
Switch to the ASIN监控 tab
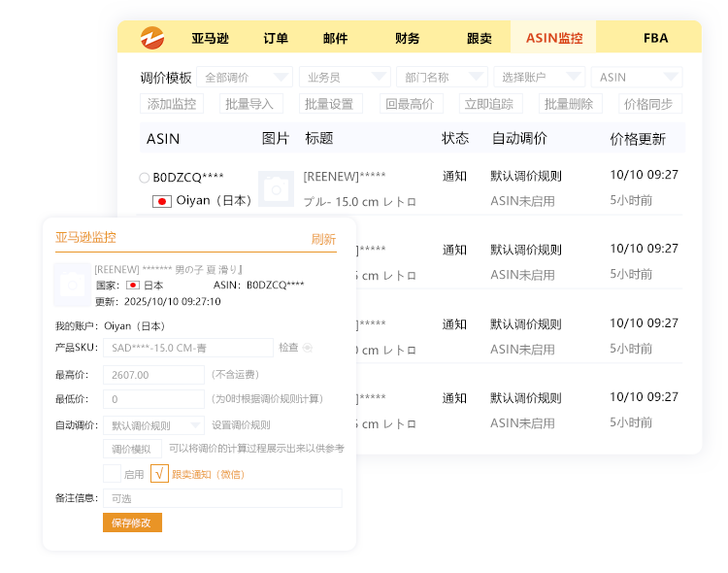point(554,39)
